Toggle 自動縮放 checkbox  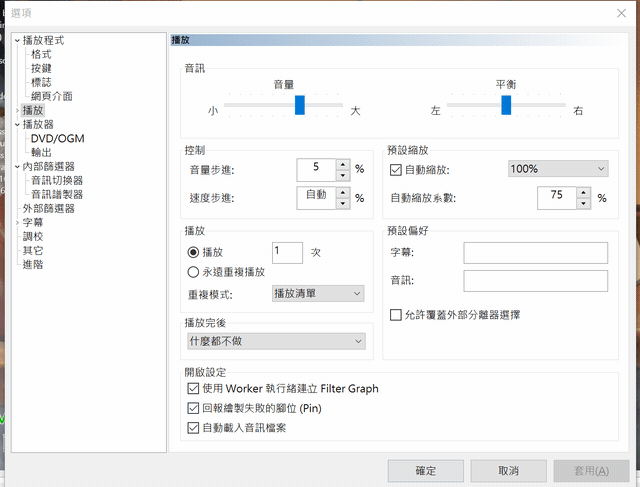[x=395, y=170]
